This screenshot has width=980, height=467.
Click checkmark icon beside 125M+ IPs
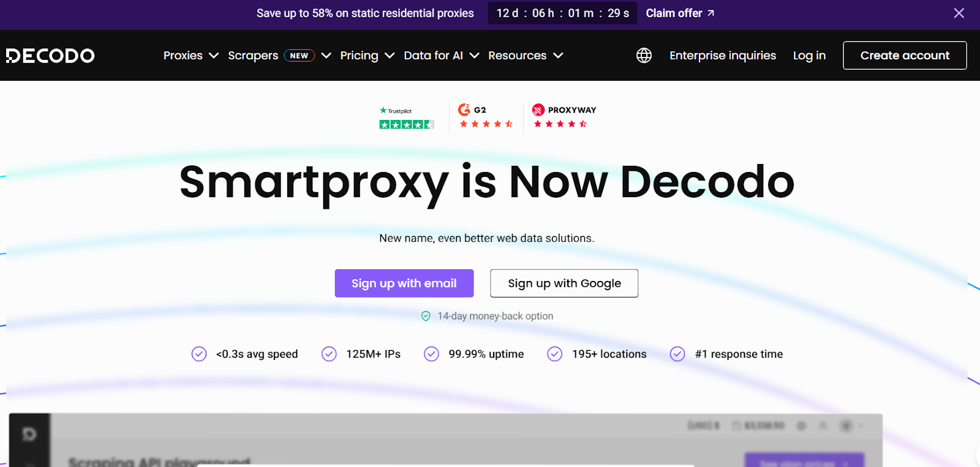[x=329, y=354]
